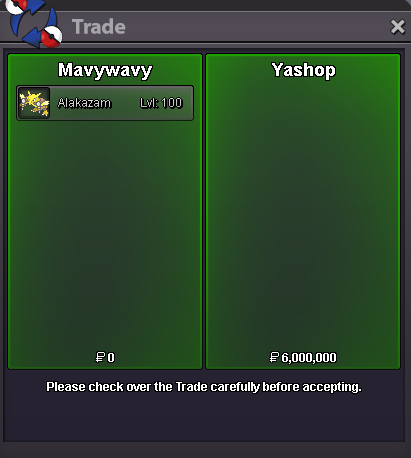
Task: Select the Mavywavy player name header
Action: 105,70
